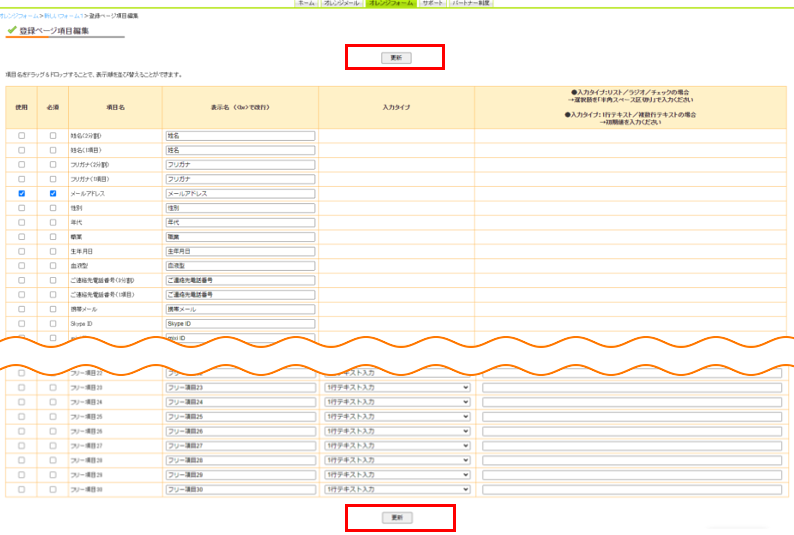Check the 必須 box for フリー項目30

coord(53,489)
